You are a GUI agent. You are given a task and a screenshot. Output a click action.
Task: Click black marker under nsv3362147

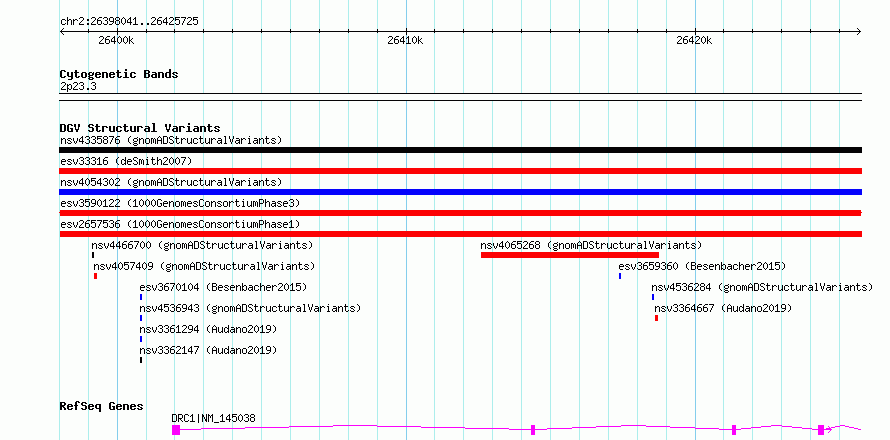[x=141, y=360]
